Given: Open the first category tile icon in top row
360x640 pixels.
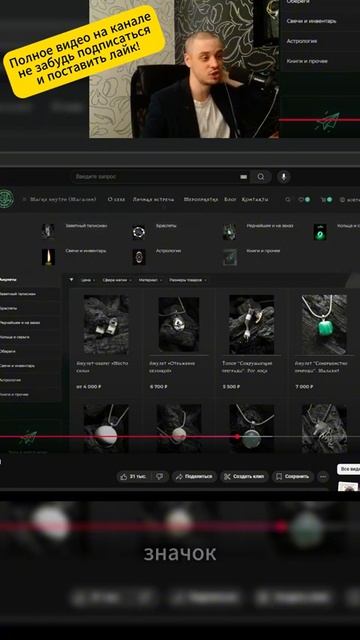Looking at the screenshot, I should click(x=48, y=232).
